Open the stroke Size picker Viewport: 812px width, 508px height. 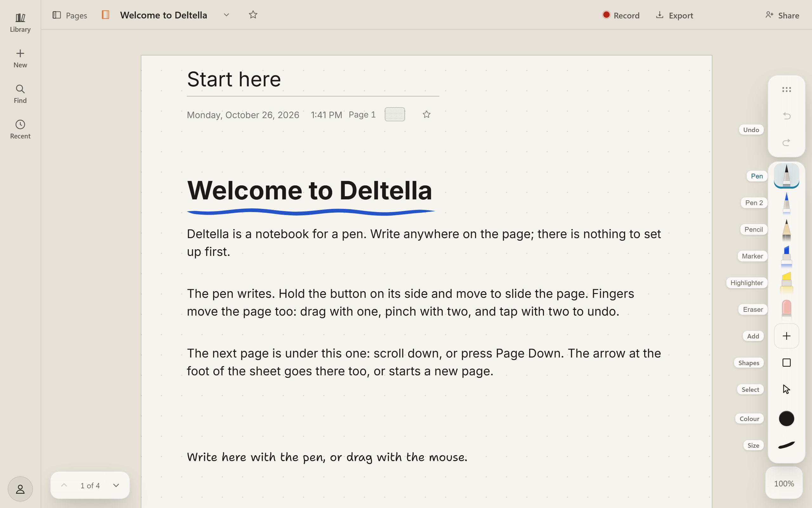[787, 445]
